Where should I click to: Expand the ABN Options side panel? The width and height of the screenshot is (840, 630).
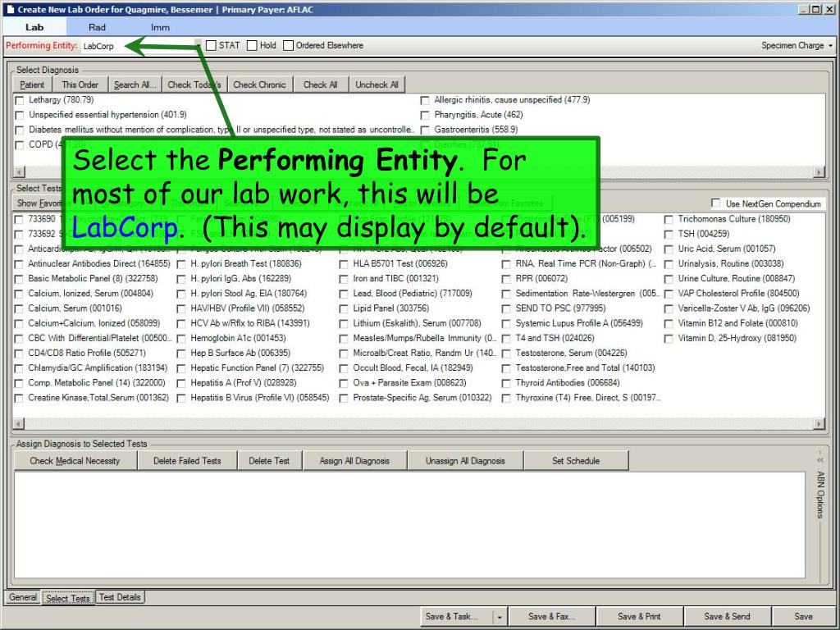(819, 459)
